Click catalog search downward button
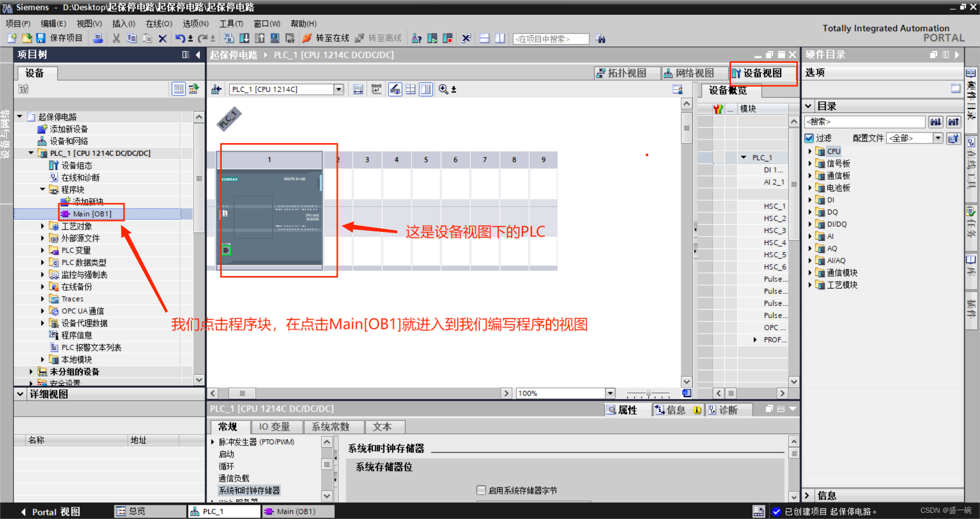 (x=936, y=122)
